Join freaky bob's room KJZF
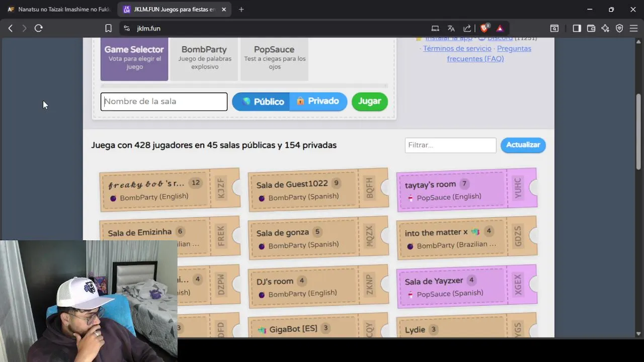Viewport: 644px width, 362px height. pos(170,190)
